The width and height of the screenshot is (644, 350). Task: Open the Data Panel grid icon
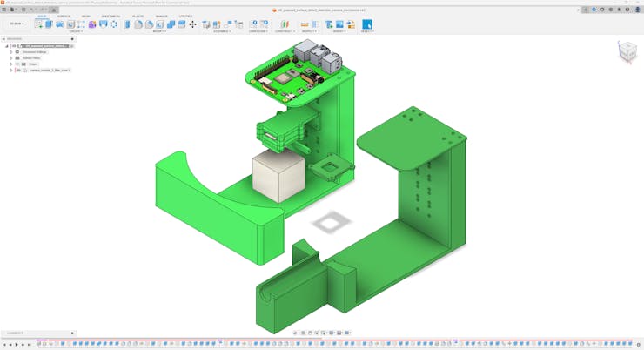coord(4,10)
